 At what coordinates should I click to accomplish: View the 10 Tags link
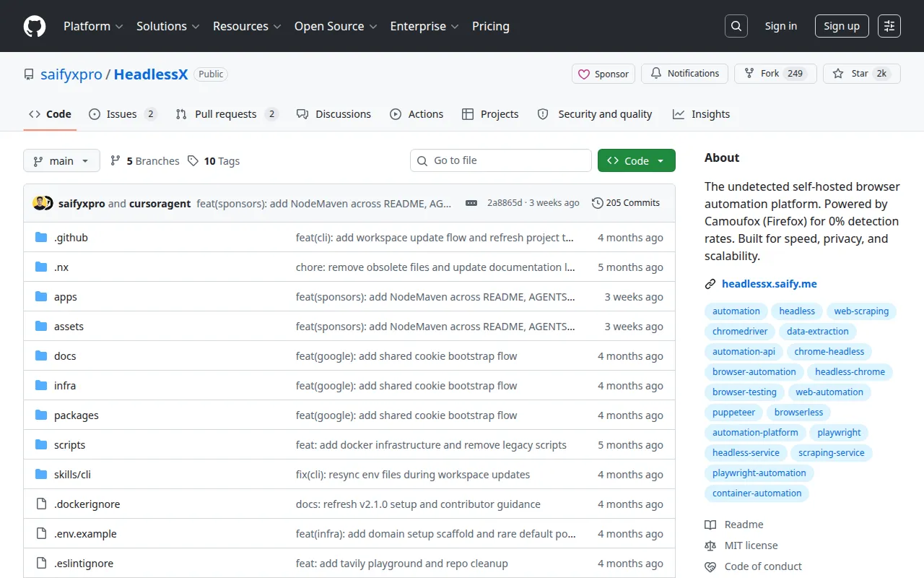pos(213,161)
